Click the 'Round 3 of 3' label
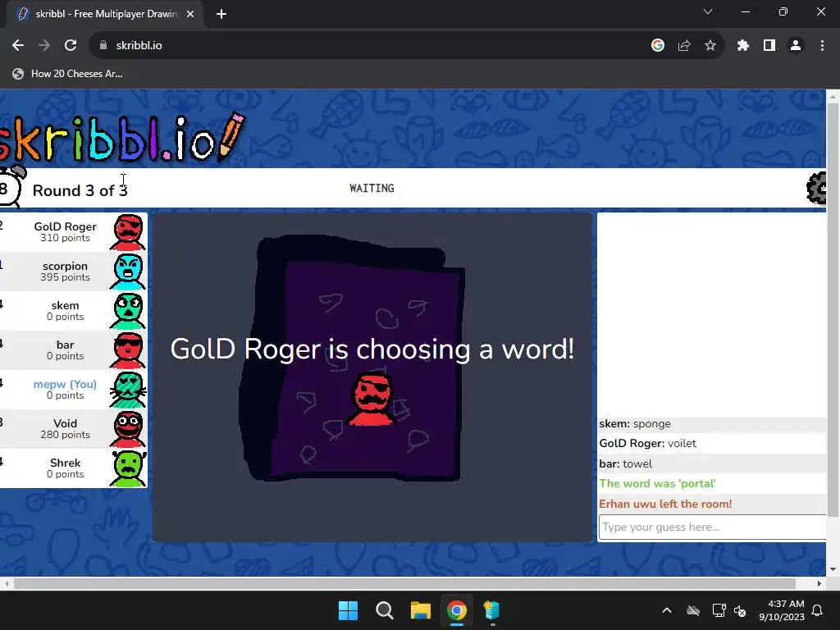This screenshot has width=840, height=630. [80, 190]
